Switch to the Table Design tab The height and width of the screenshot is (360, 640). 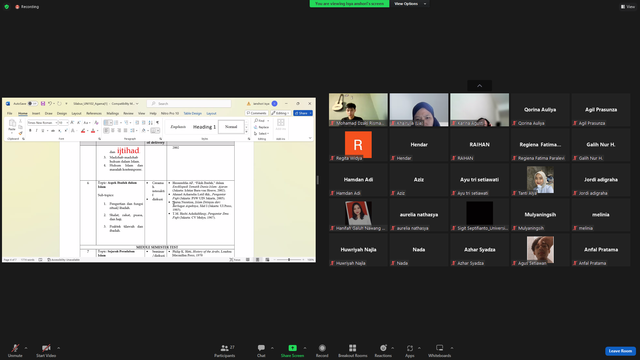(193, 113)
